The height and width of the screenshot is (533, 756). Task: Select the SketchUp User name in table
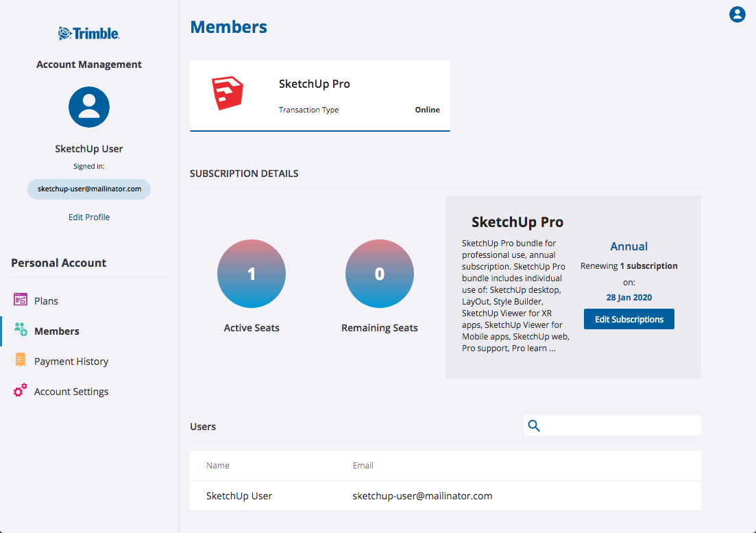(x=239, y=496)
